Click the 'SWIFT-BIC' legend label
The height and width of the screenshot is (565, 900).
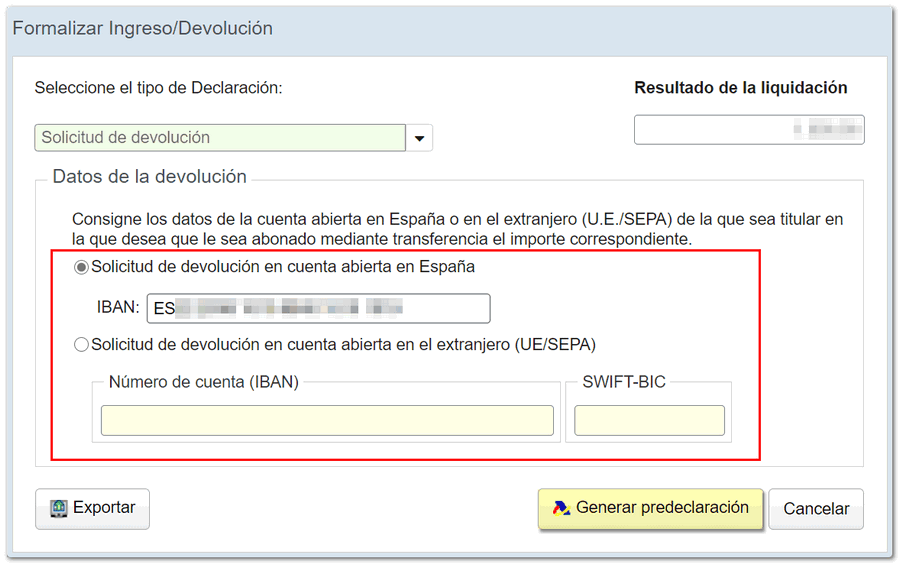point(624,381)
